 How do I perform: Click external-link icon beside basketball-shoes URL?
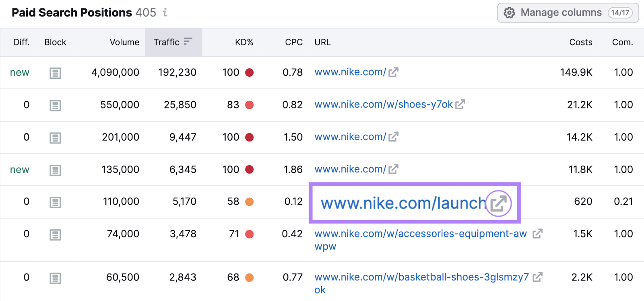538,277
